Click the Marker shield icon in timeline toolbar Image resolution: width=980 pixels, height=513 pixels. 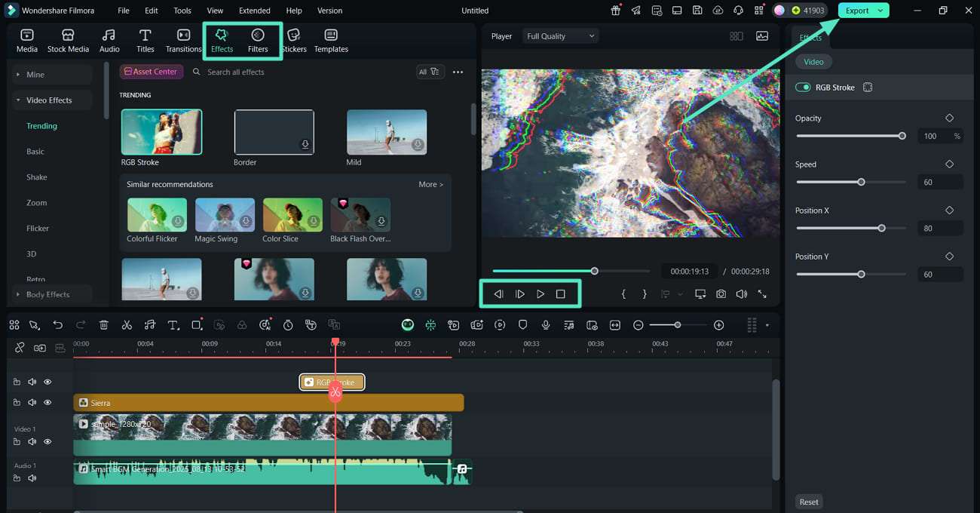(x=522, y=325)
